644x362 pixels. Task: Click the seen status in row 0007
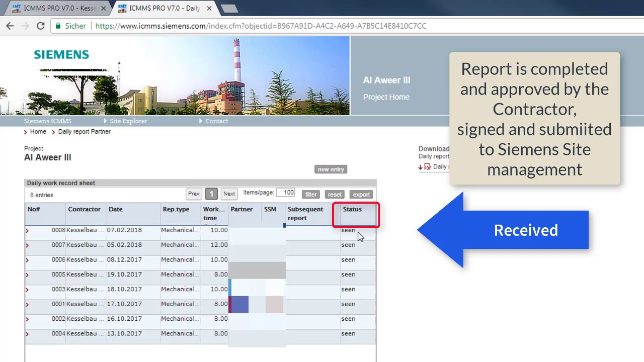click(348, 245)
